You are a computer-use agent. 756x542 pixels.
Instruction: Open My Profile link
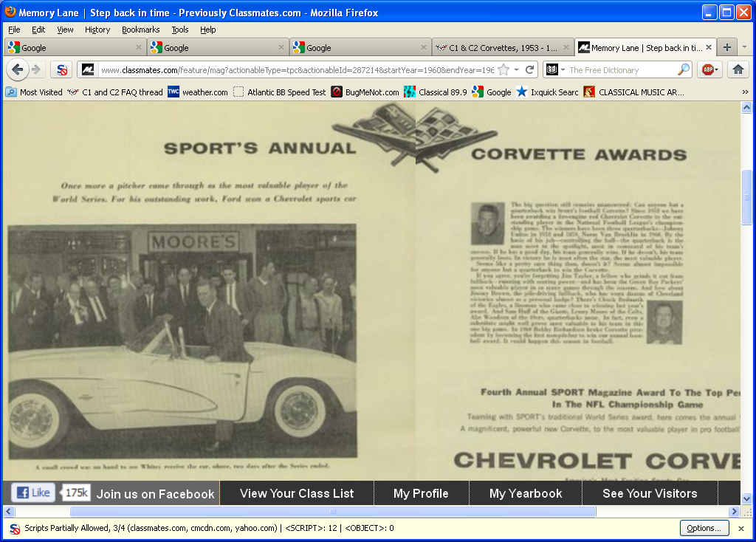(421, 493)
